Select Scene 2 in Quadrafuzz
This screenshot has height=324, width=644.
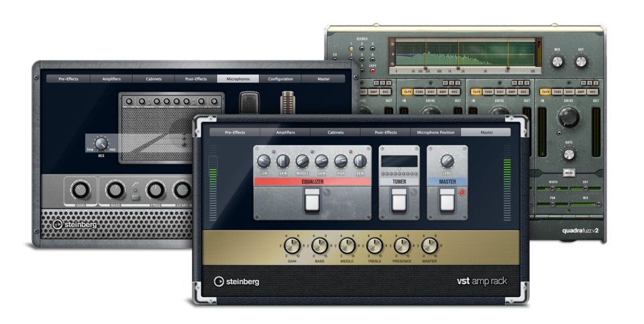pyautogui.click(x=362, y=49)
